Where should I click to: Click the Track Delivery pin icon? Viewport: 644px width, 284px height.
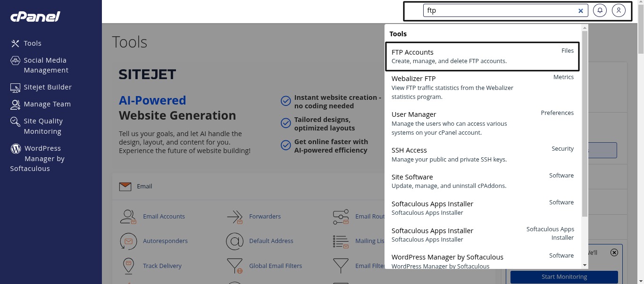[x=128, y=266]
